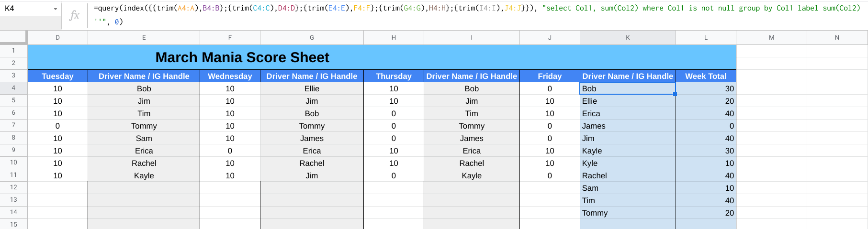Click cell K4 containing Bob
The image size is (868, 229).
click(628, 88)
